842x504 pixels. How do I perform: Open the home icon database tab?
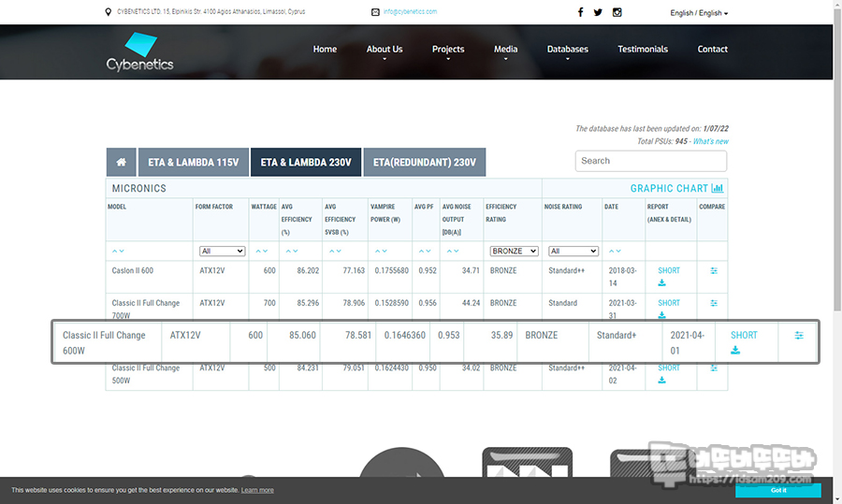coord(122,162)
